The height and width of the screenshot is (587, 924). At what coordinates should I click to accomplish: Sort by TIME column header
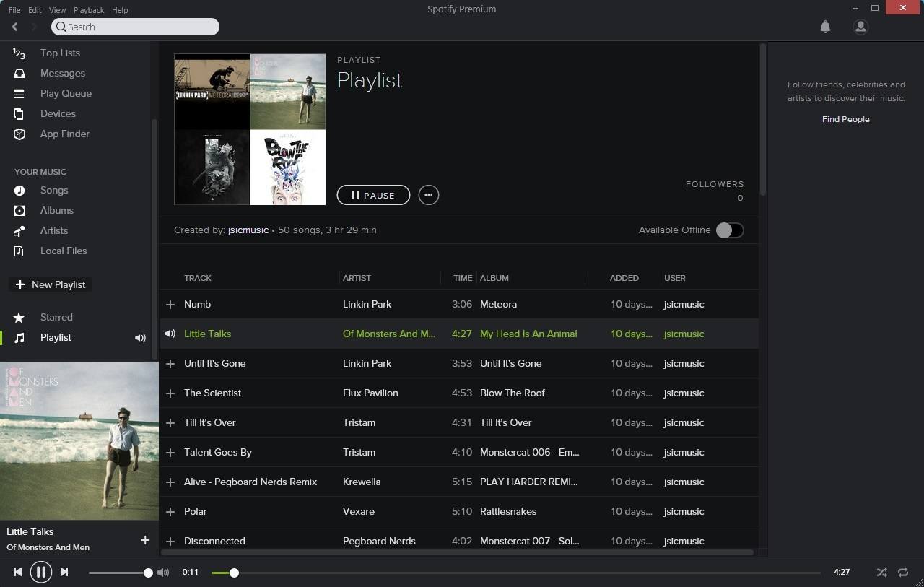(463, 278)
